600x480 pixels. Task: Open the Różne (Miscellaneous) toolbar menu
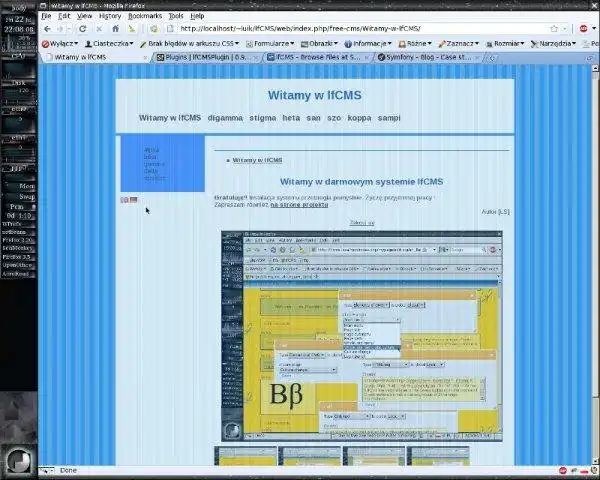415,44
